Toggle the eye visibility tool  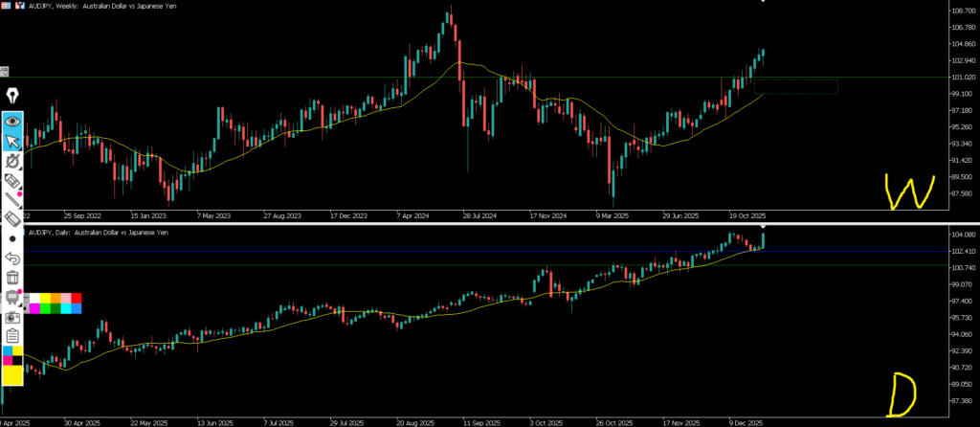[13, 122]
